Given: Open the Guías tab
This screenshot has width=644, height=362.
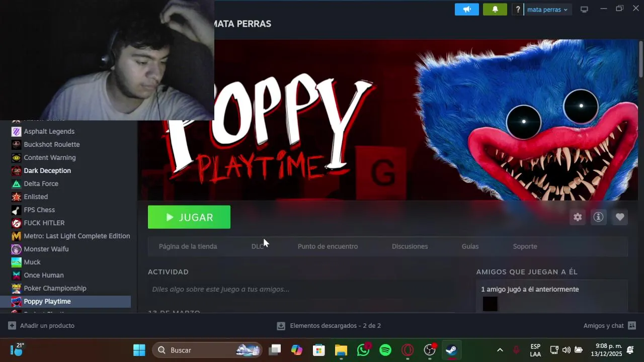Looking at the screenshot, I should (x=470, y=246).
